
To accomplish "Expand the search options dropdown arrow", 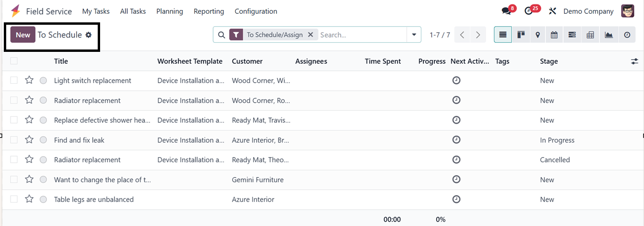I will (414, 35).
